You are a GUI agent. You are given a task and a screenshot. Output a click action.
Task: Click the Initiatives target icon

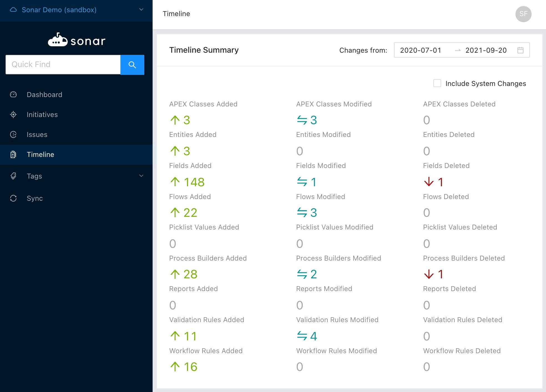click(x=13, y=114)
